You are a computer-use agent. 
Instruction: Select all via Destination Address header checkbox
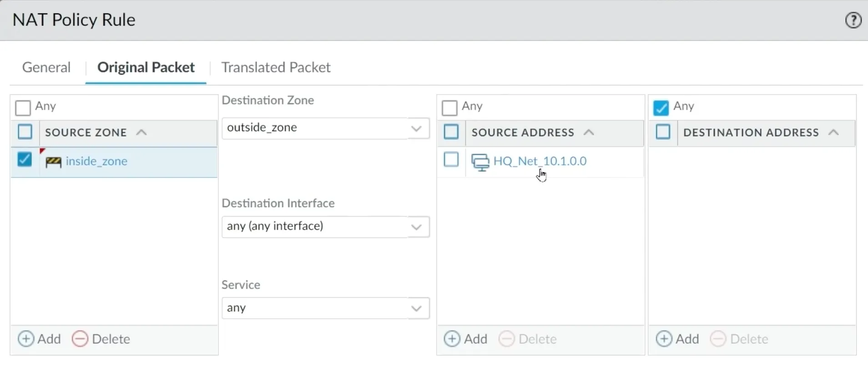click(x=663, y=132)
